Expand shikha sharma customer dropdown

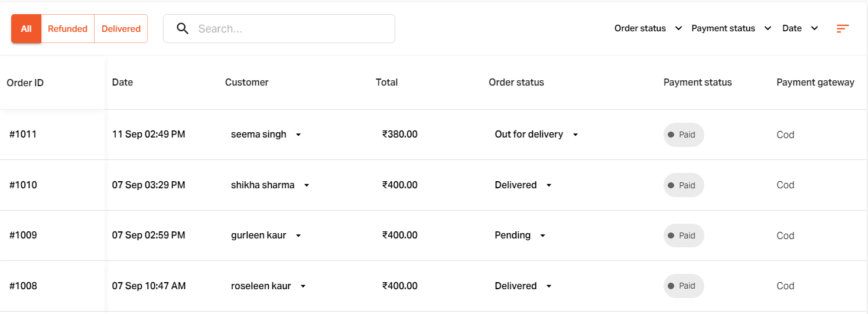click(x=307, y=185)
